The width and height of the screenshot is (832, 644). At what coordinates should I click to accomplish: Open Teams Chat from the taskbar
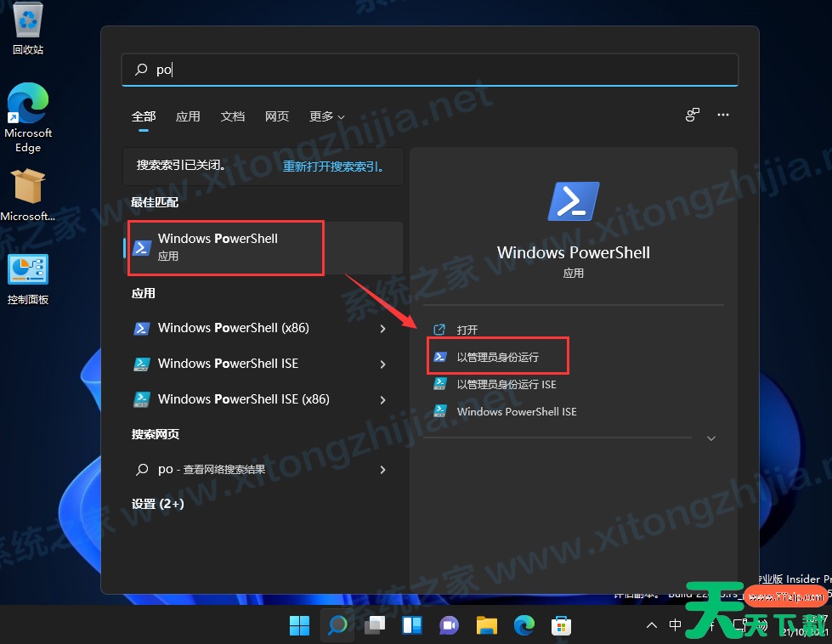click(x=450, y=626)
